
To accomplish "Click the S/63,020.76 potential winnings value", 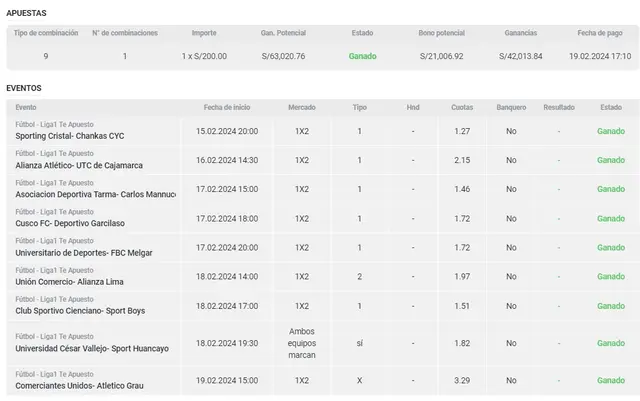I will click(283, 56).
